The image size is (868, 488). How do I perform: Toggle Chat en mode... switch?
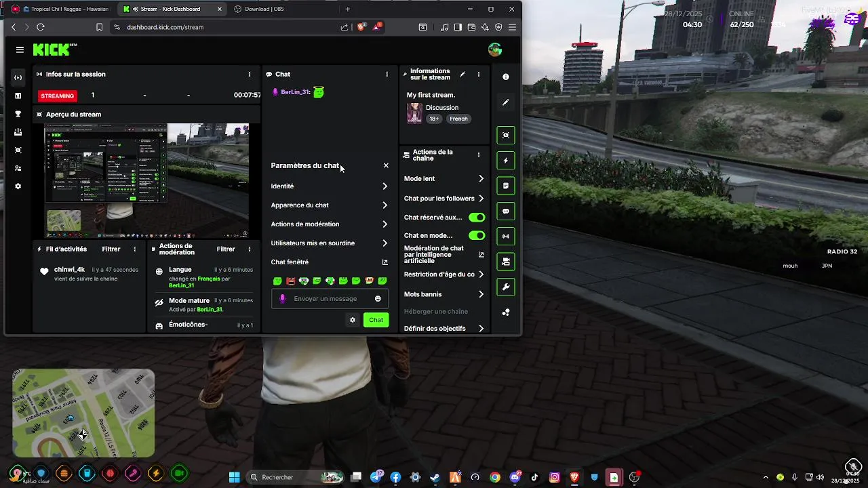[477, 236]
